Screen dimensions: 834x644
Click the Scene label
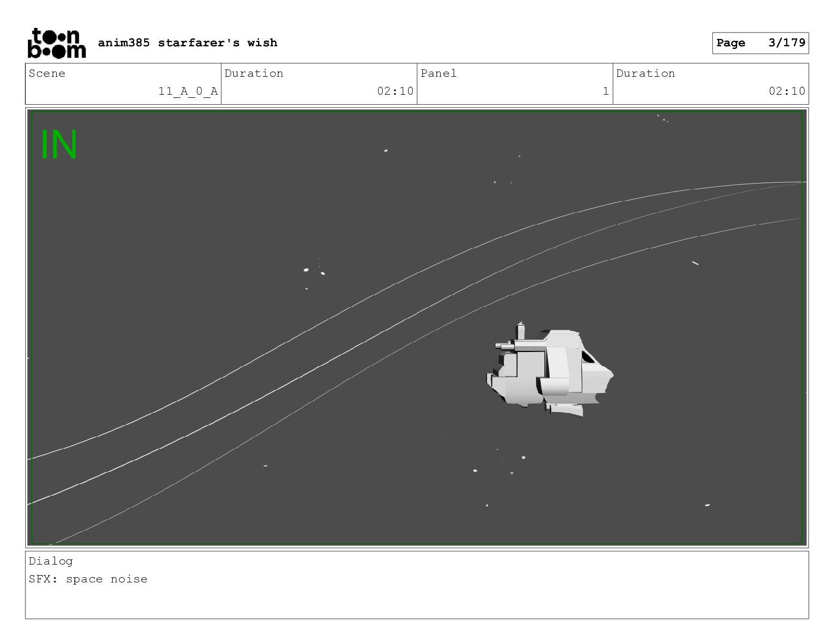coord(47,73)
